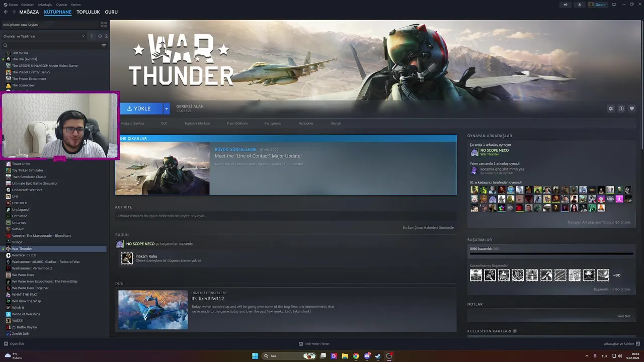Open the TOPLULUK tab
This screenshot has height=362, width=644.
(88, 12)
